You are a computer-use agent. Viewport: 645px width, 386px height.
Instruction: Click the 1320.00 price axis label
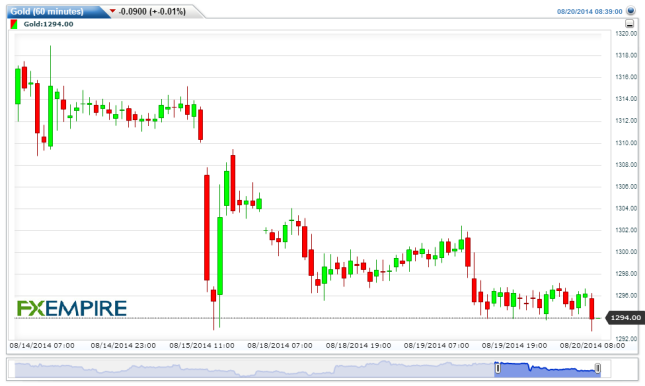[626, 34]
